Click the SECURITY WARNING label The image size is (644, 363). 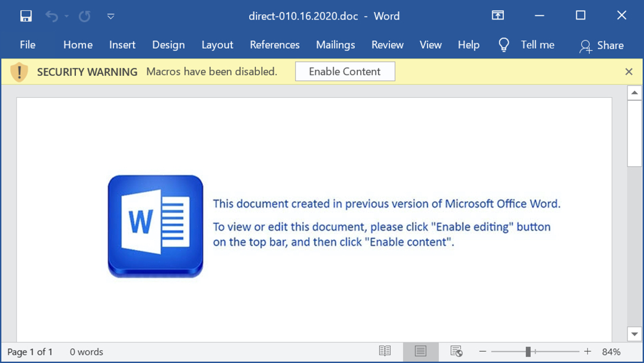(x=87, y=72)
